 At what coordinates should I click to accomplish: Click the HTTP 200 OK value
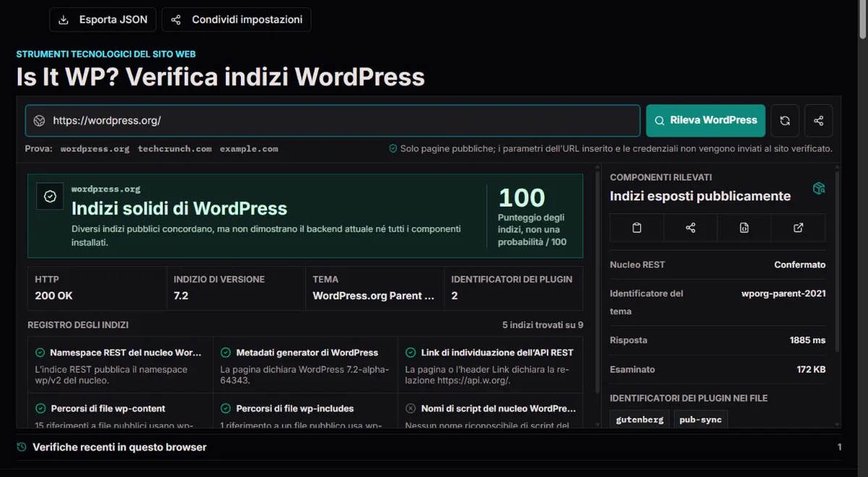54,295
